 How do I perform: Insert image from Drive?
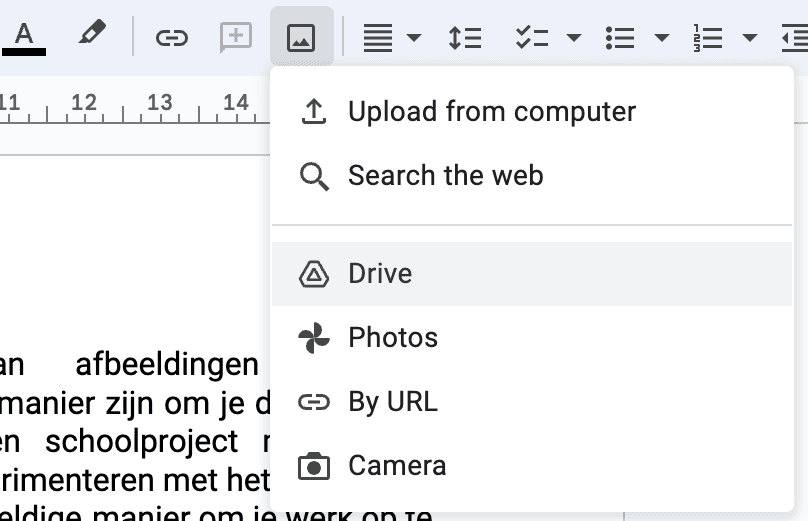coord(380,274)
